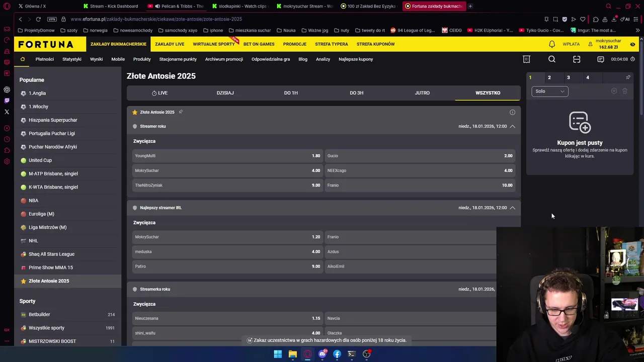644x362 pixels.
Task: Open the browser snapshot tool icon
Action: tap(555, 19)
